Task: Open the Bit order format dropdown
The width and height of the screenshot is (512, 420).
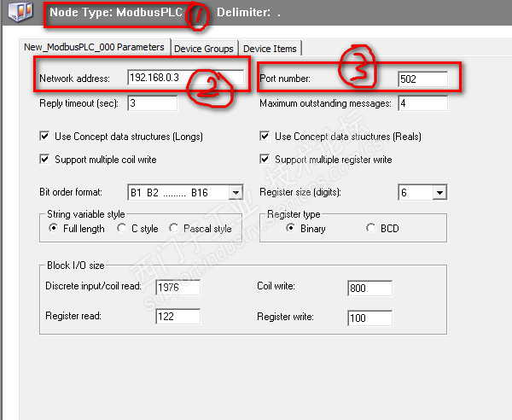Action: point(236,193)
